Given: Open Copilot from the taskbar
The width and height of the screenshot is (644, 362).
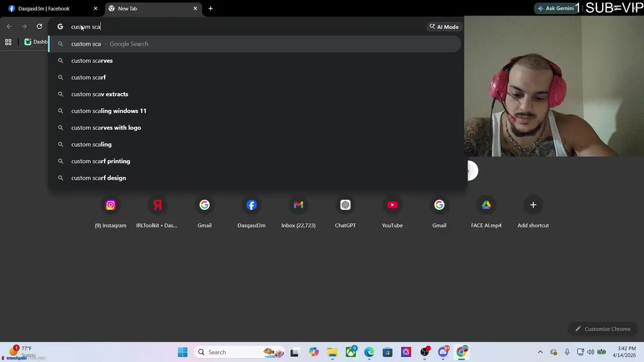Looking at the screenshot, I should coord(313,352).
